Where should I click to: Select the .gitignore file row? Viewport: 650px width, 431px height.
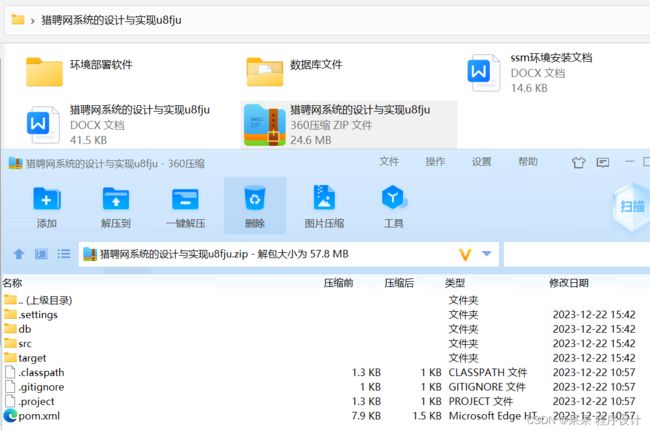(325, 387)
